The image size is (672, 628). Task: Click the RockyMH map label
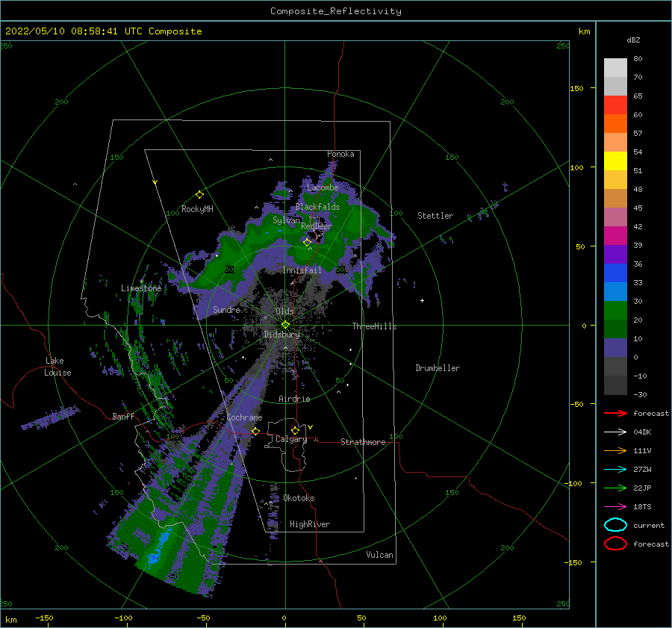197,209
